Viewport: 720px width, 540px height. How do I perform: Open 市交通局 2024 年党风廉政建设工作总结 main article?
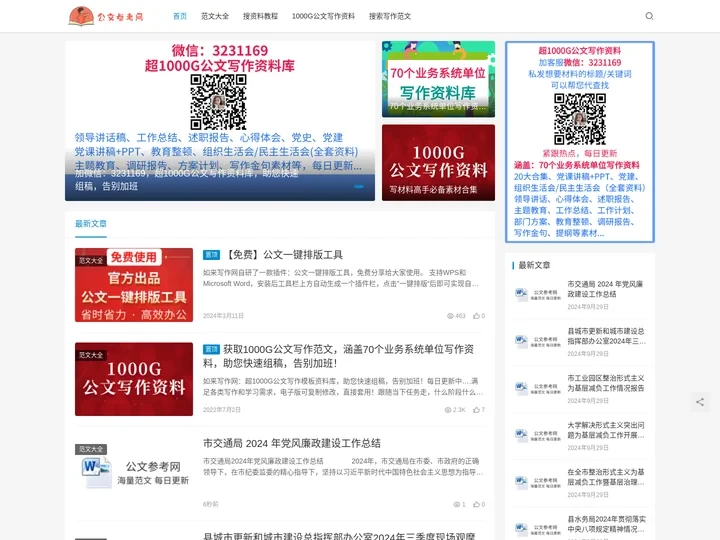[x=292, y=443]
